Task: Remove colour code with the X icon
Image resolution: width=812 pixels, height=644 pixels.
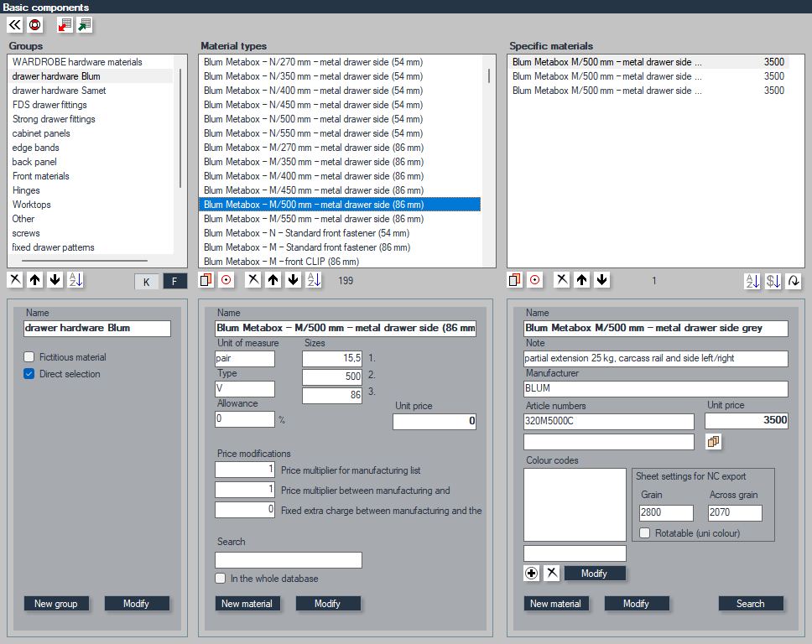Action: pyautogui.click(x=552, y=573)
